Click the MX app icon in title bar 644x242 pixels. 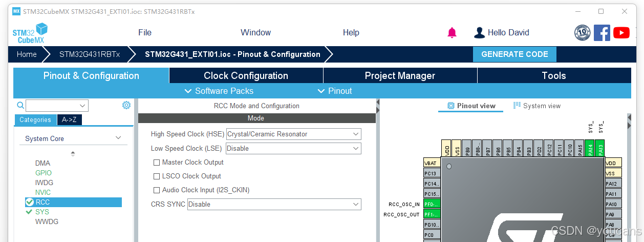(16, 11)
